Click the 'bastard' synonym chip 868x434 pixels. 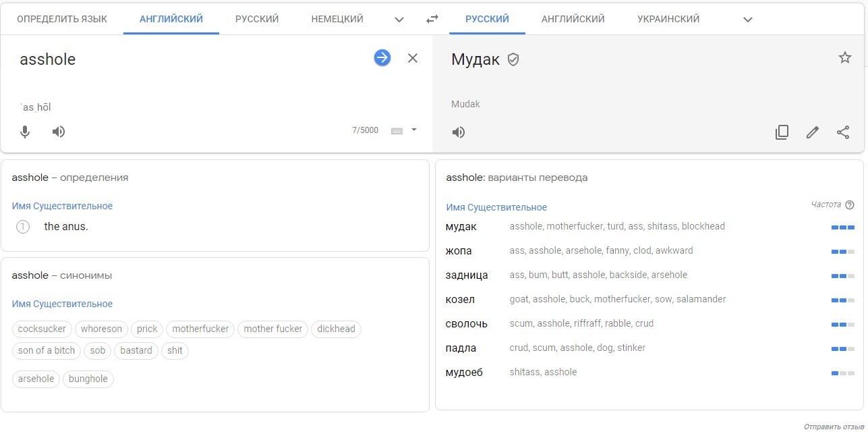pos(136,350)
